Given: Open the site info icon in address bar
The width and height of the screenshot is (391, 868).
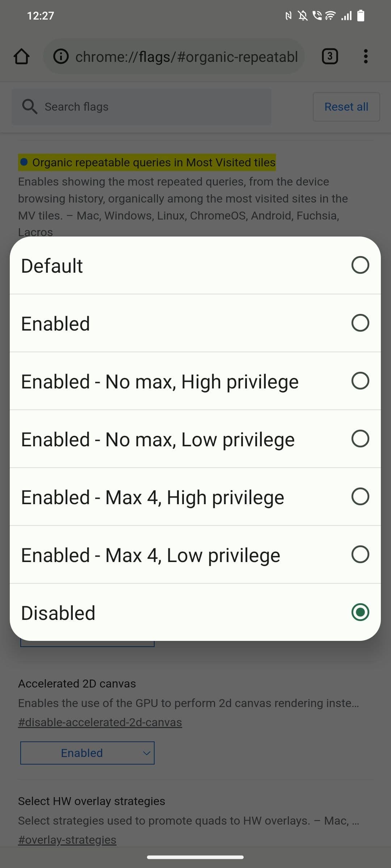Looking at the screenshot, I should (x=61, y=56).
